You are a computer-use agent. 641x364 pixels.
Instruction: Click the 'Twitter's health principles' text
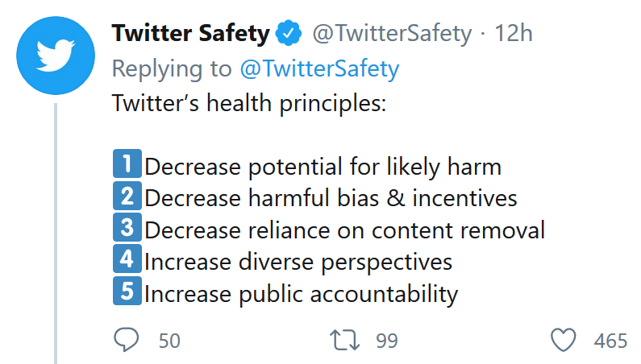tap(249, 103)
